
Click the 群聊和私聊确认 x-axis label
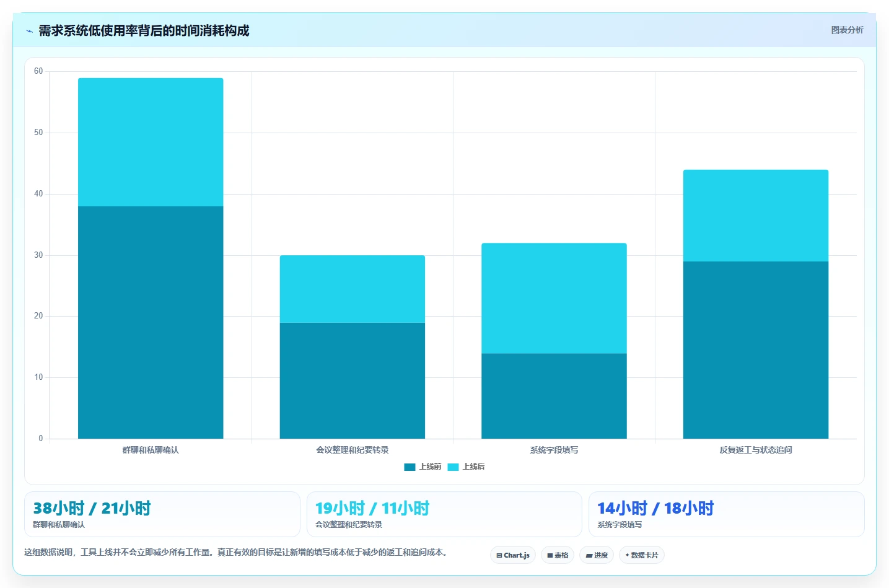[x=151, y=450]
